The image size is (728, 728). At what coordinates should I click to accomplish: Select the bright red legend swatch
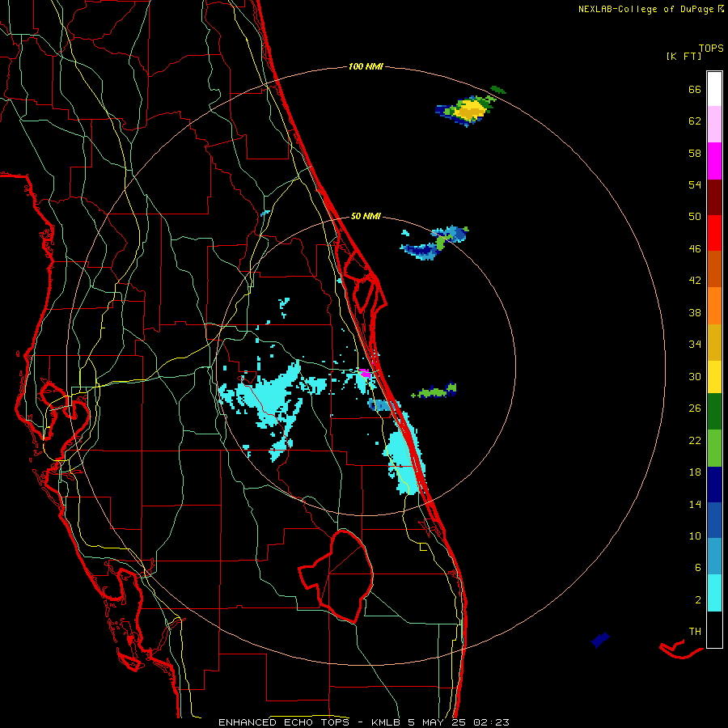pos(714,233)
